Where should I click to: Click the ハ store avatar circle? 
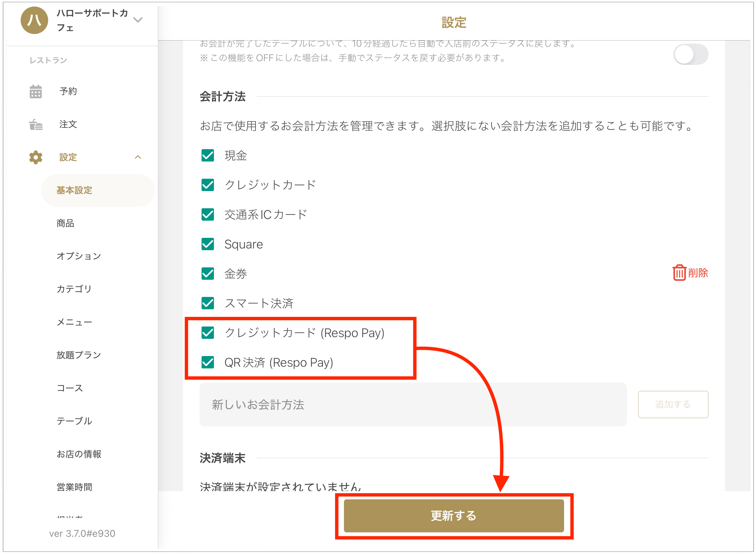click(x=34, y=20)
